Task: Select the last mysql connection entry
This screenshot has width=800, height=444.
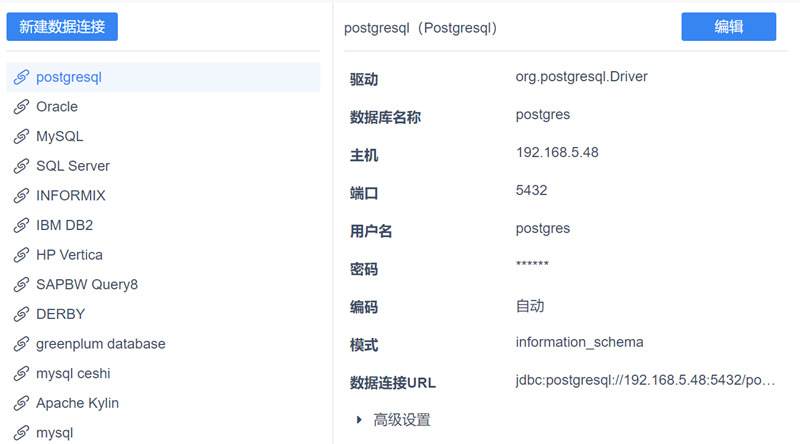Action: (x=54, y=433)
